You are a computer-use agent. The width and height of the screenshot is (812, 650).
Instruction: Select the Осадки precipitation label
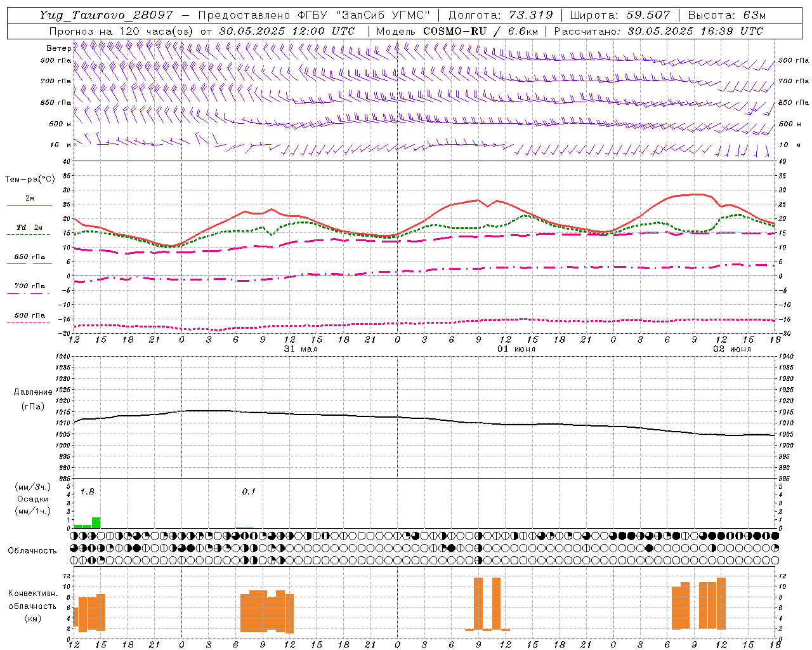point(33,500)
